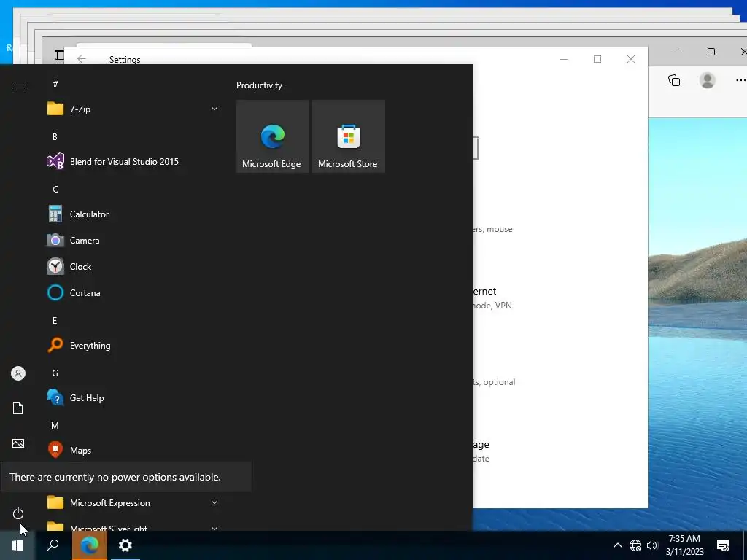The image size is (747, 560).
Task: Open the Maps app
Action: [x=133, y=450]
